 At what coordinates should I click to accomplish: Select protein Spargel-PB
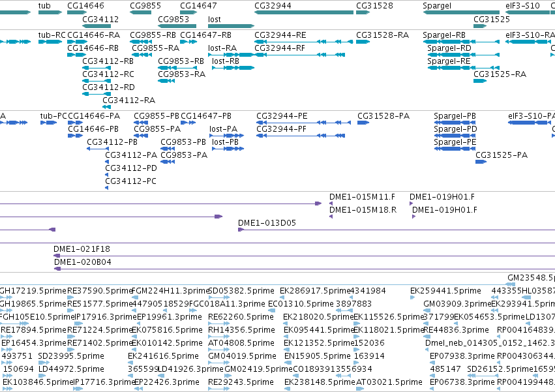point(455,116)
